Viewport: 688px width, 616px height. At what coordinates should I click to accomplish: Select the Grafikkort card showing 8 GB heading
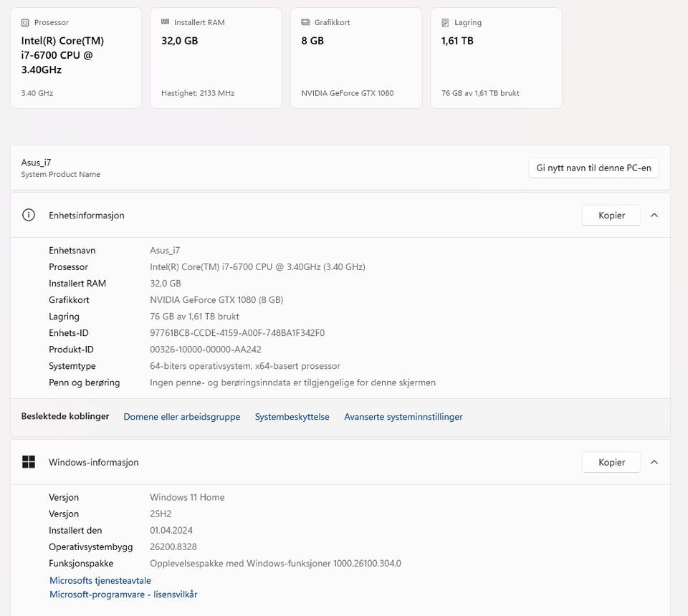(356, 58)
